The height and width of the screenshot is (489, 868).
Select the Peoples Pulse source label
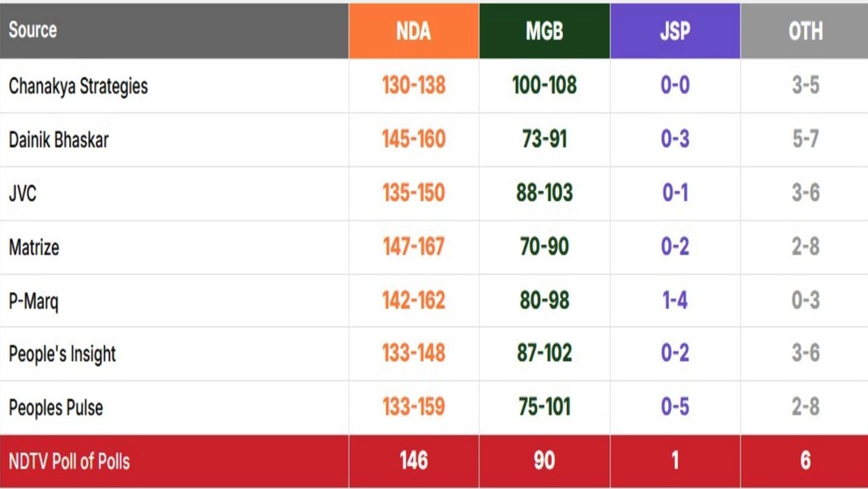pos(56,407)
